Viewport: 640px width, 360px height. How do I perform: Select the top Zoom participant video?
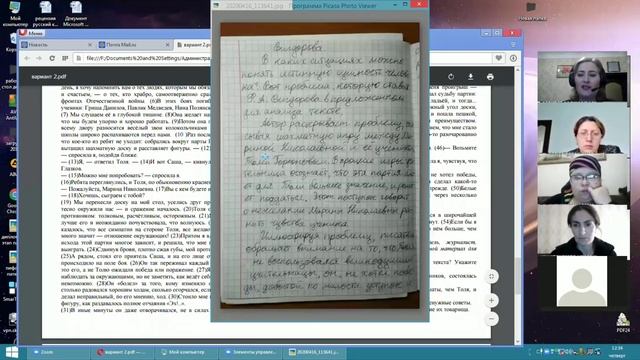point(582,77)
